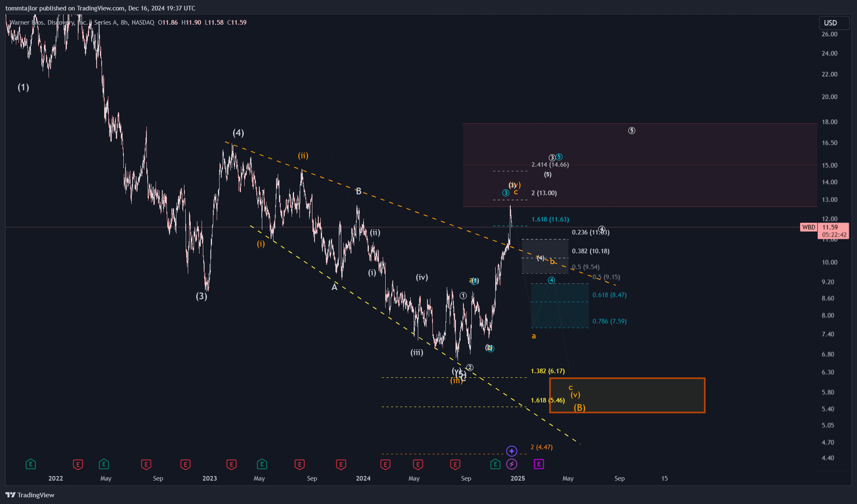857x504 pixels.
Task: Click the last green earnings marker before 2025
Action: tap(495, 464)
